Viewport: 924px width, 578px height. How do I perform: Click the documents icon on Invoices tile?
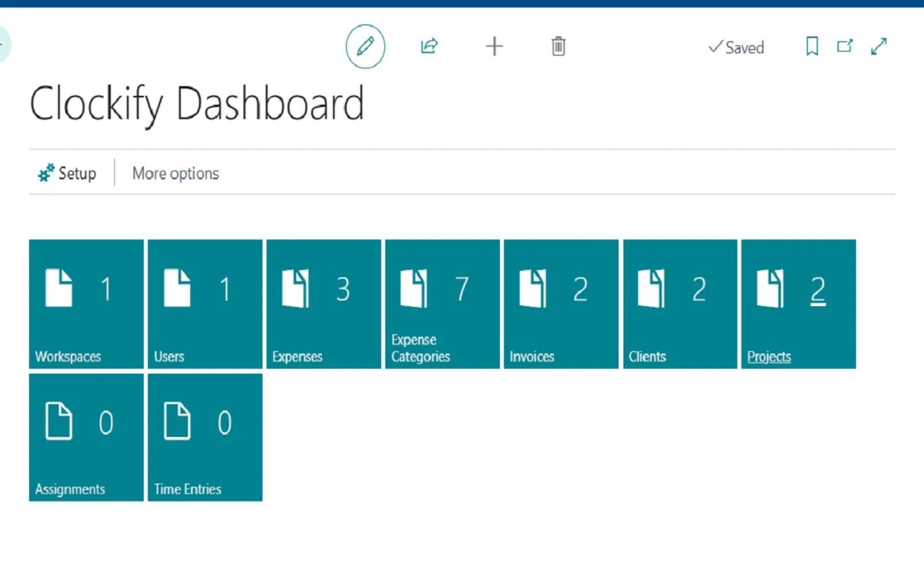(x=532, y=288)
